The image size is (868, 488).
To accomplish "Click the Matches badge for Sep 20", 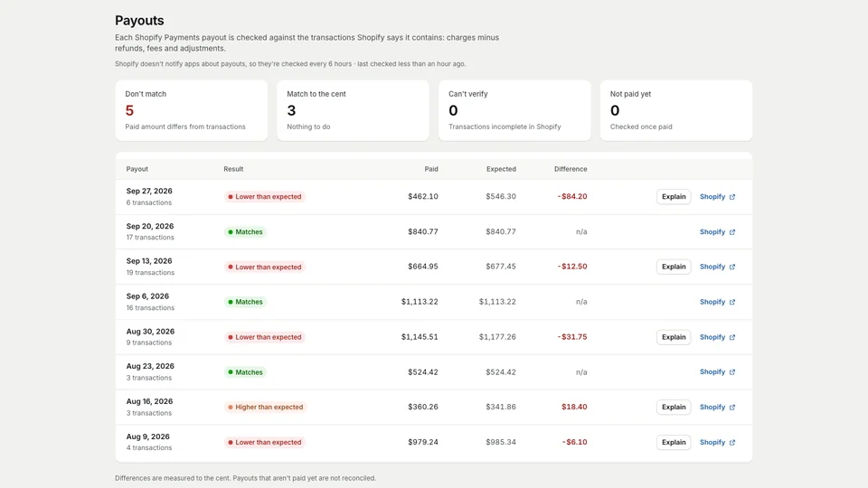I will [245, 232].
